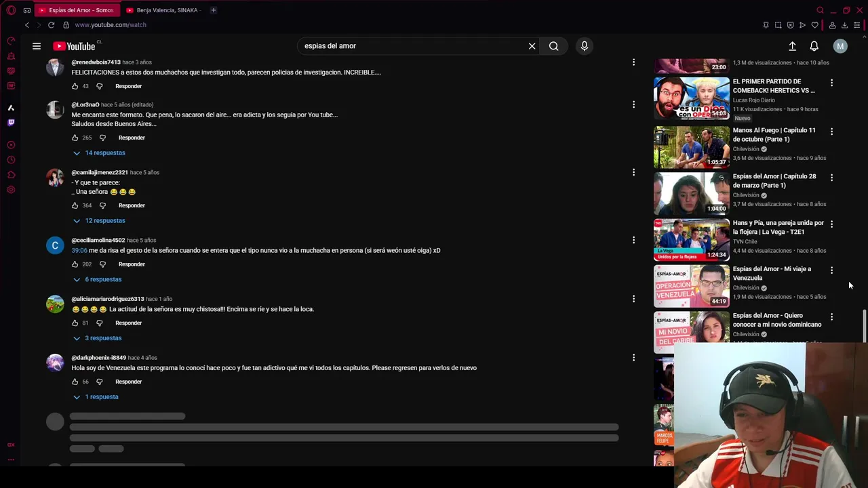Open Quiero conocer a mi novio dominicano title

pyautogui.click(x=777, y=320)
